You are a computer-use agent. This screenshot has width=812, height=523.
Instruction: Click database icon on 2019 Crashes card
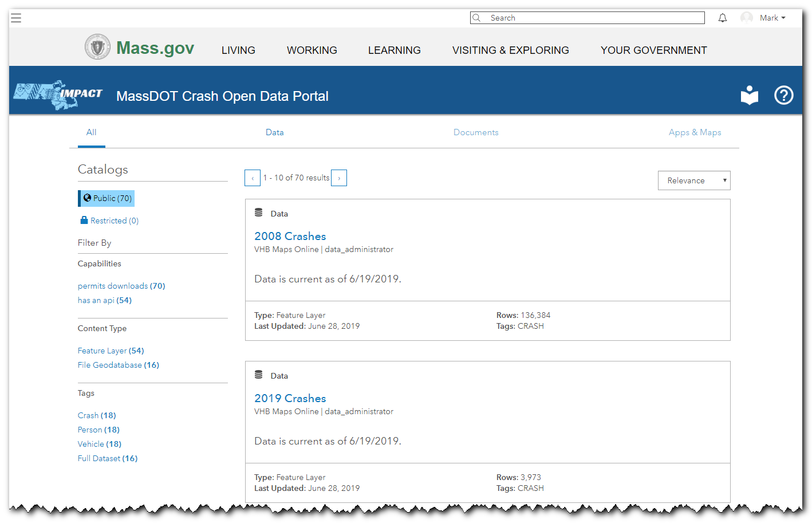coord(259,375)
